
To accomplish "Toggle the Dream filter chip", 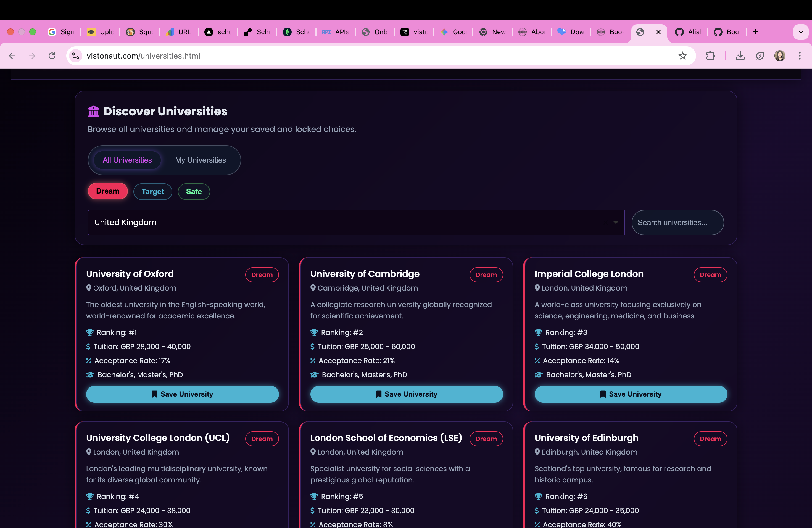I will point(108,191).
